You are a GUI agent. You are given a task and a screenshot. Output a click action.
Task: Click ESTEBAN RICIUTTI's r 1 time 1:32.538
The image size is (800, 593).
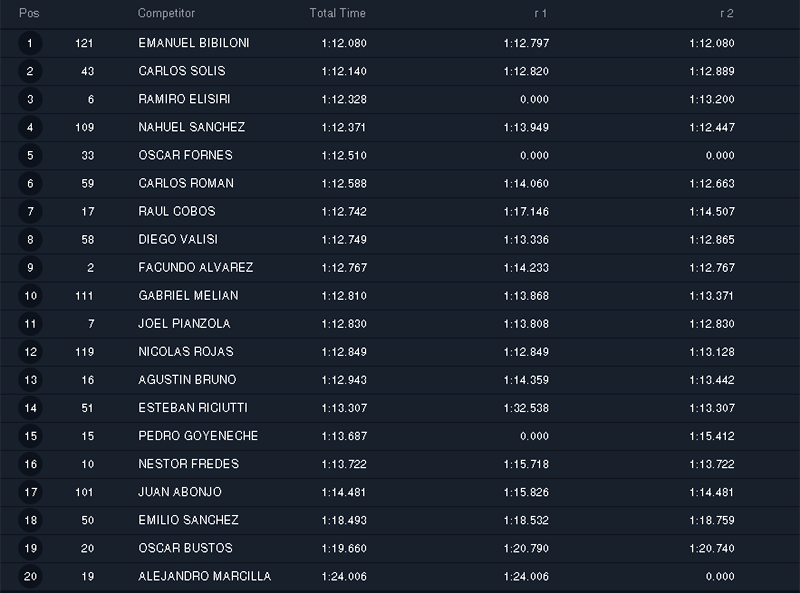pyautogui.click(x=526, y=408)
